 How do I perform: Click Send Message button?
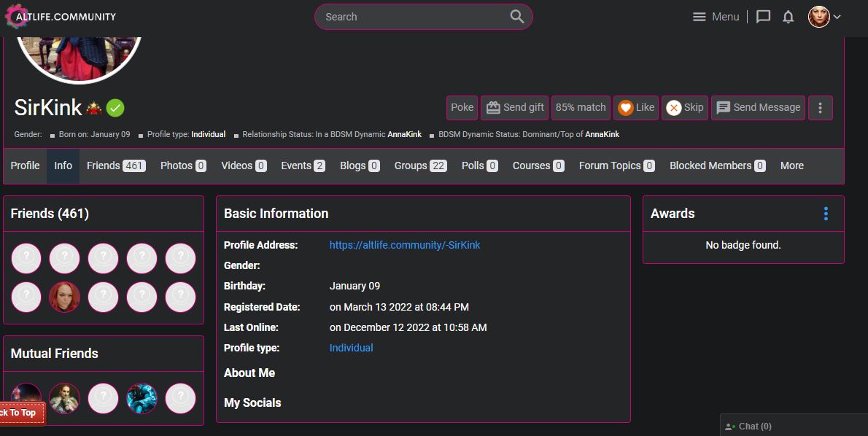pyautogui.click(x=758, y=108)
